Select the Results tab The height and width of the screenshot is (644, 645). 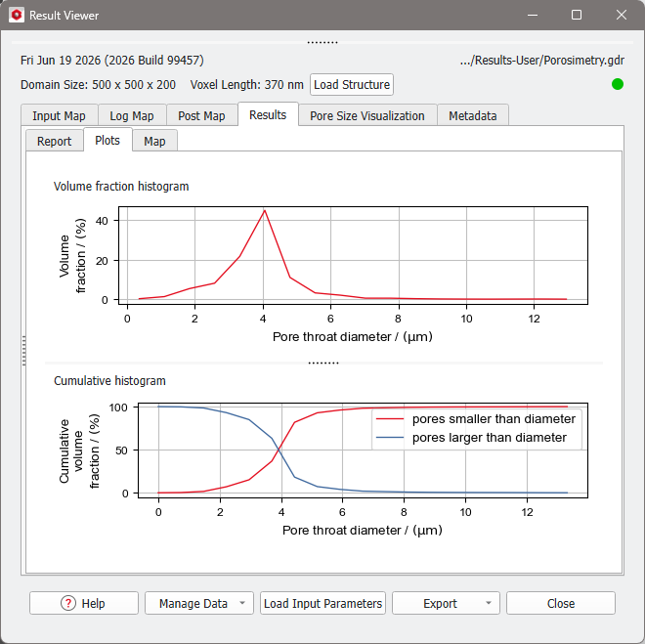click(268, 114)
